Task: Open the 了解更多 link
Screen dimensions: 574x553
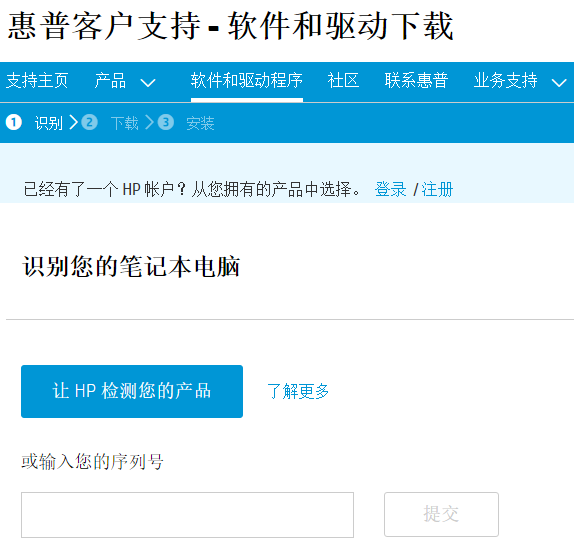Action: point(298,391)
